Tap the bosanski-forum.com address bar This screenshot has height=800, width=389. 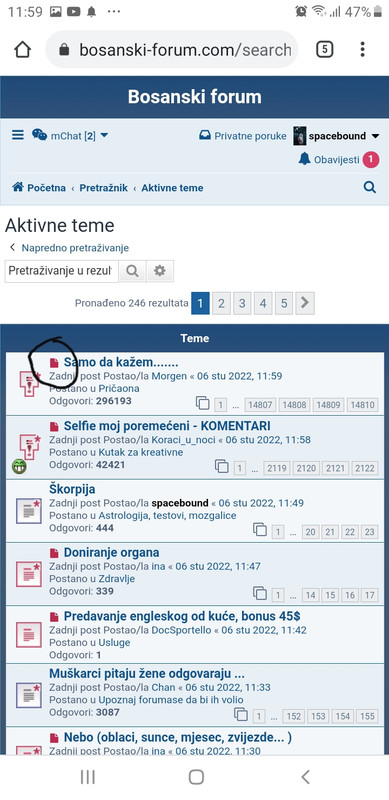[172, 49]
